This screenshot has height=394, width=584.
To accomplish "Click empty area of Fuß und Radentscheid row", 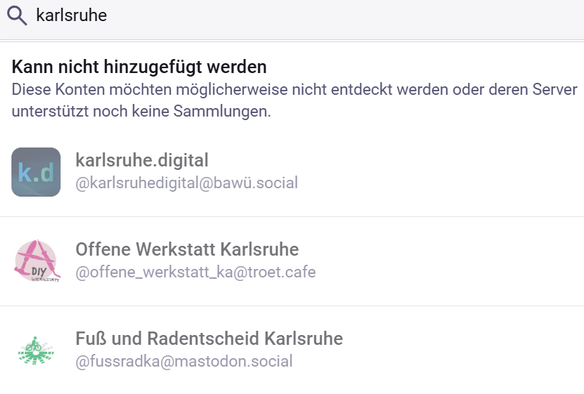I will 462,350.
